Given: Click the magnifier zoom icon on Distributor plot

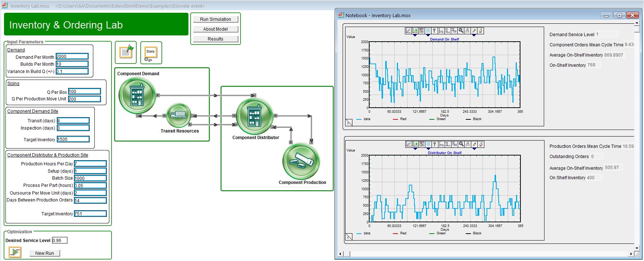Looking at the screenshot, I should click(461, 144).
